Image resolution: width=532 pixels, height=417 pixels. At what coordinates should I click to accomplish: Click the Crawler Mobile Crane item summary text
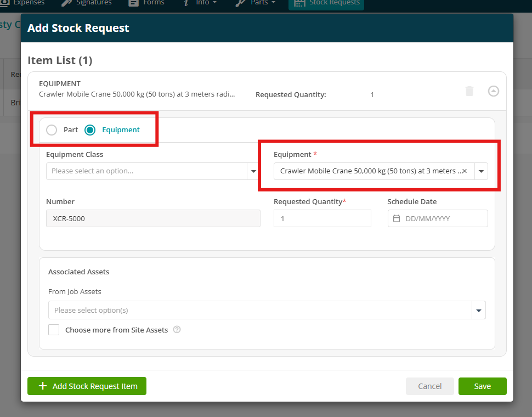point(137,94)
